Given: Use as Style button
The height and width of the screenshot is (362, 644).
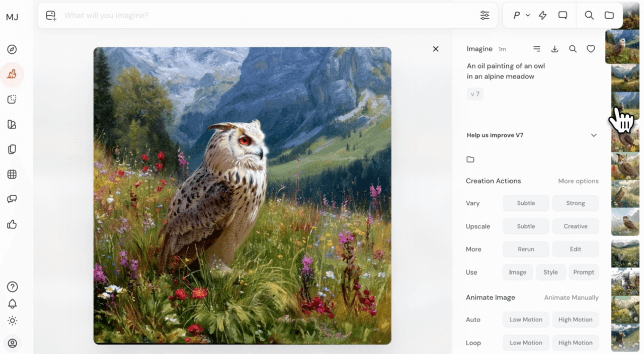Looking at the screenshot, I should point(550,272).
